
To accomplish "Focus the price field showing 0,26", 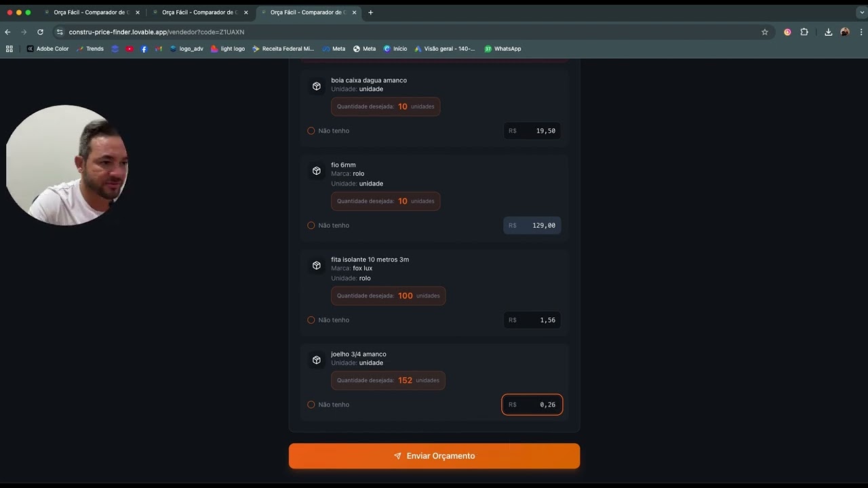I will coord(532,405).
